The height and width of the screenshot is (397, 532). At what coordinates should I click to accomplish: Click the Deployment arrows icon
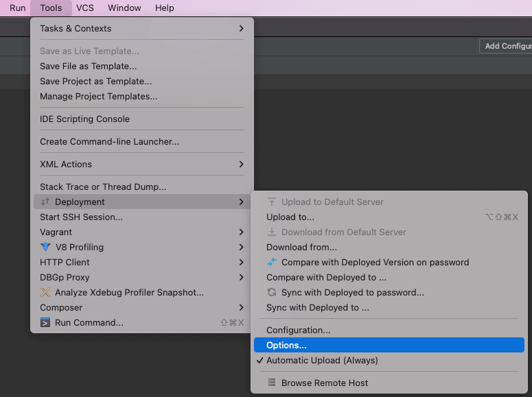[x=45, y=202]
